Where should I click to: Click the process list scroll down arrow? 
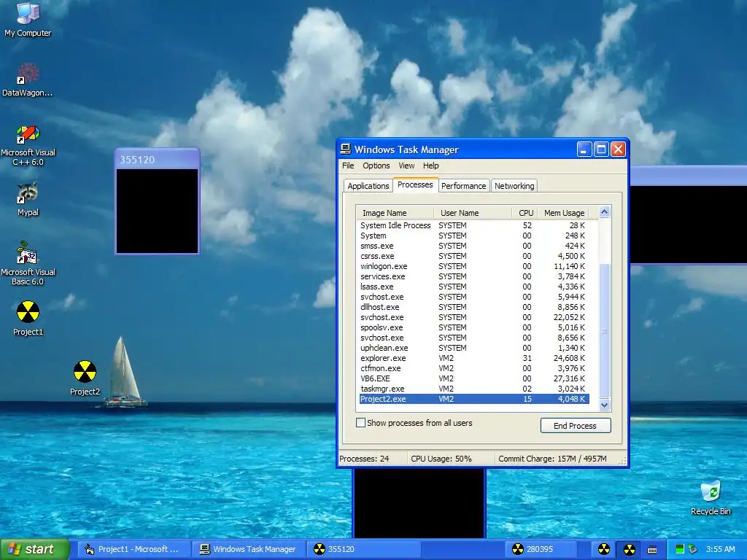point(604,405)
